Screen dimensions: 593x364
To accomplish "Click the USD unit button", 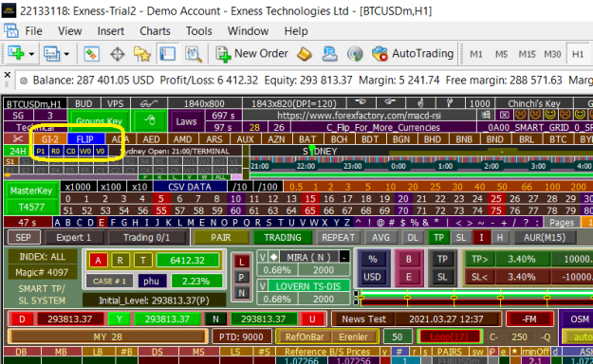I will point(372,277).
